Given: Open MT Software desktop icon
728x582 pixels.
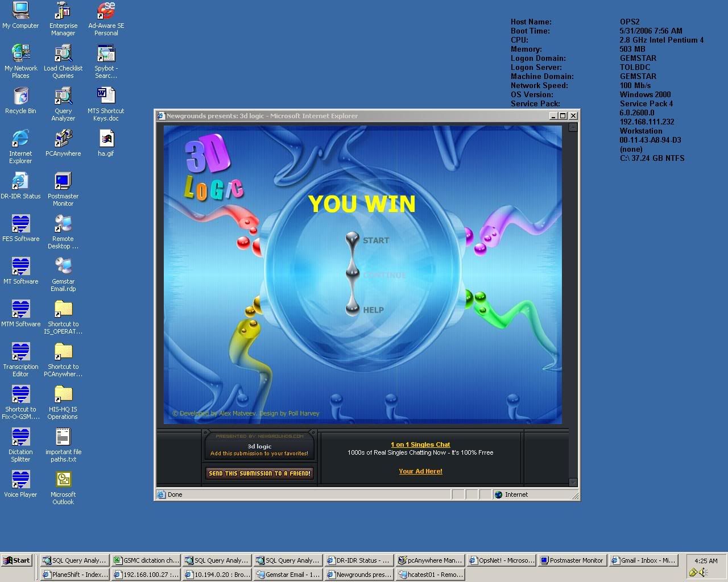Looking at the screenshot, I should pos(20,271).
